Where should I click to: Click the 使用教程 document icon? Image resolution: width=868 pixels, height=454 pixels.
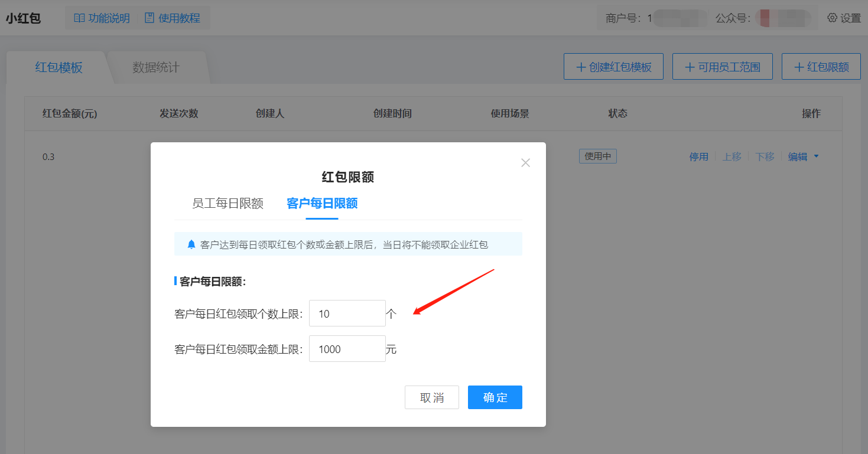point(149,18)
